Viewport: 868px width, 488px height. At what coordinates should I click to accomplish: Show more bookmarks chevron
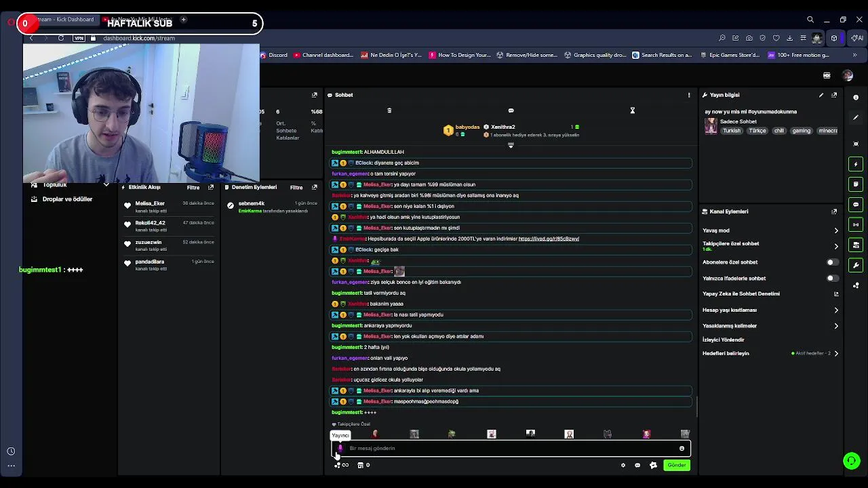point(855,55)
